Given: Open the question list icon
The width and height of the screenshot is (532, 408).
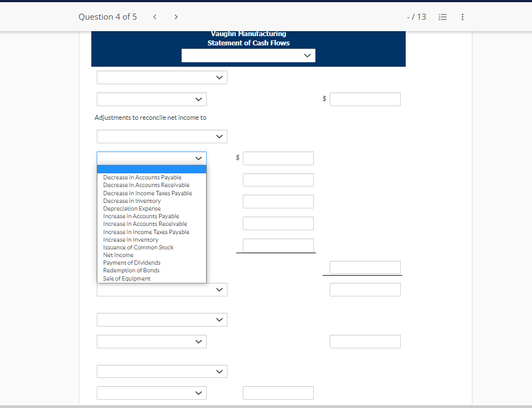Looking at the screenshot, I should (442, 17).
